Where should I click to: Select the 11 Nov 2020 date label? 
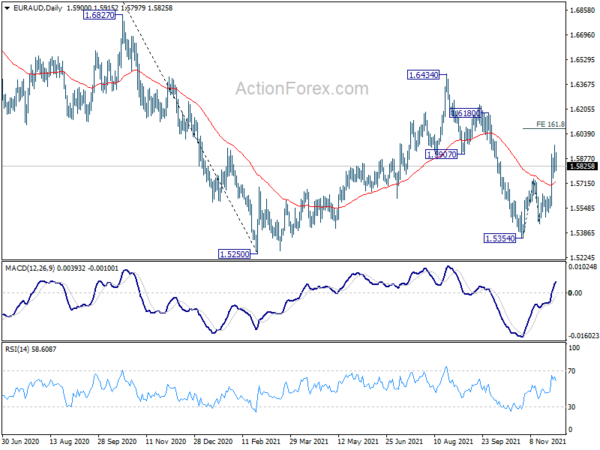pos(166,441)
